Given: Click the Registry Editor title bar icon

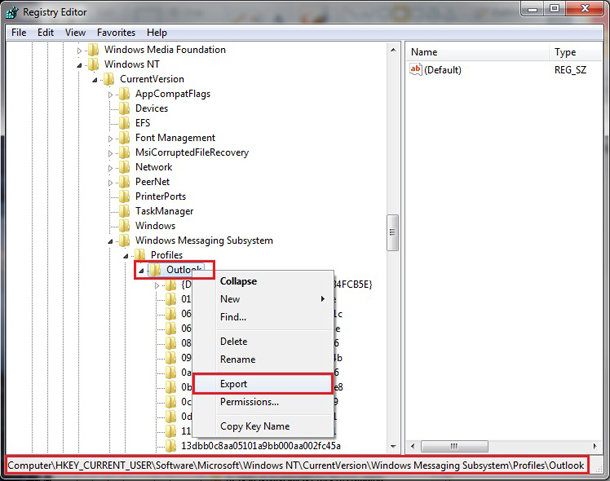Looking at the screenshot, I should click(x=12, y=12).
